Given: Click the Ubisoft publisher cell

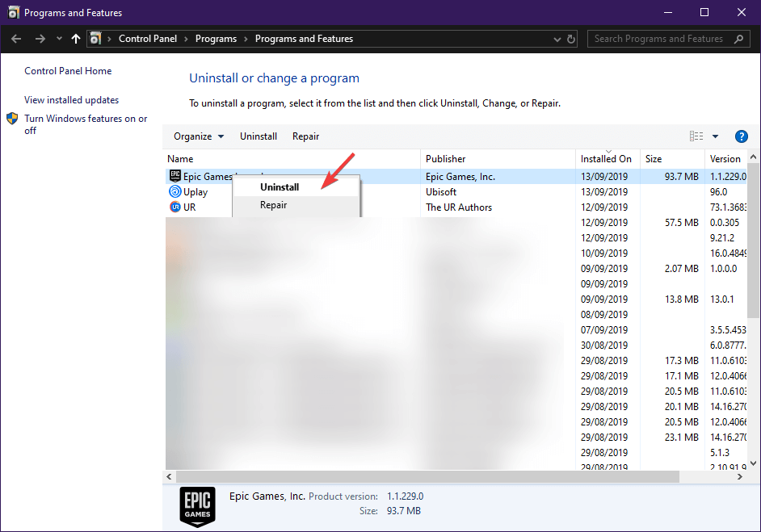Looking at the screenshot, I should point(440,192).
